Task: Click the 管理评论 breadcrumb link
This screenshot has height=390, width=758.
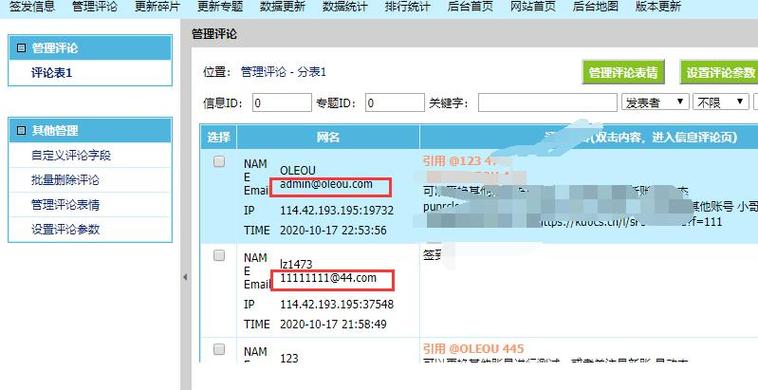Action: pos(263,72)
